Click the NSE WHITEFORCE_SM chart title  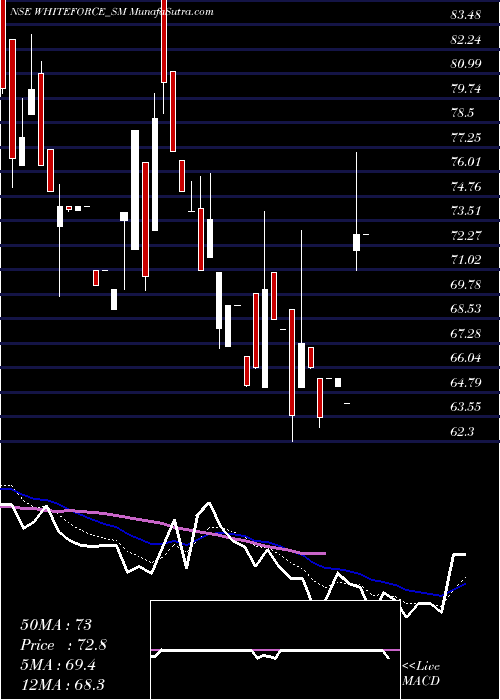[x=111, y=12]
